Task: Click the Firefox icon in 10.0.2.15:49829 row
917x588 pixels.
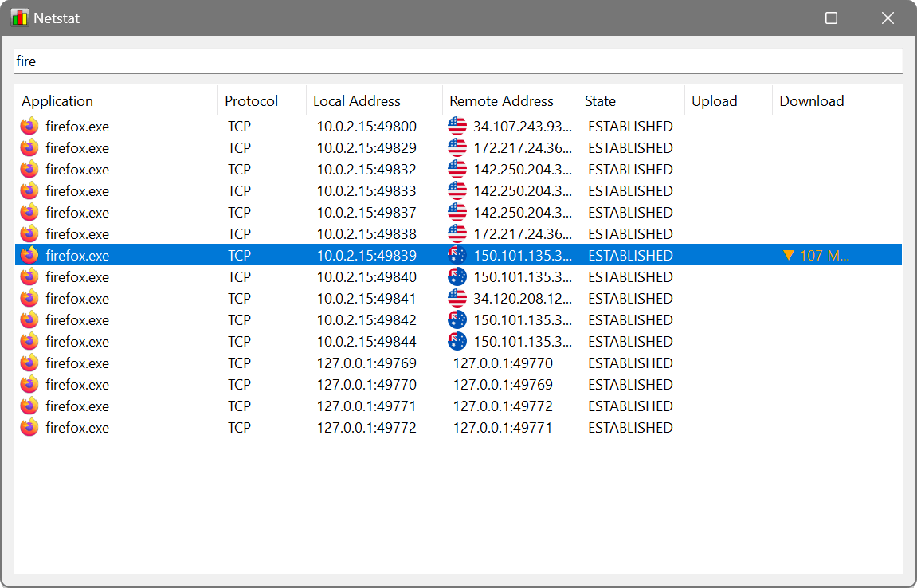Action: pyautogui.click(x=29, y=148)
